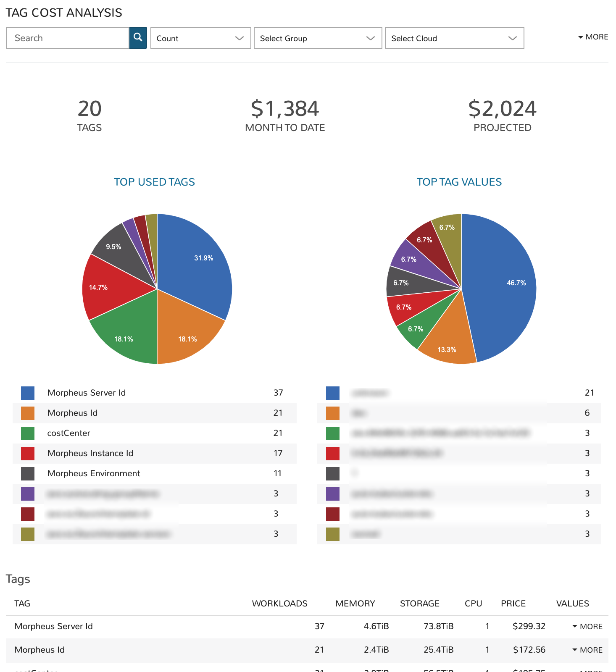Open the Count dropdown
Screen dimensions: 616x672
[x=200, y=38]
